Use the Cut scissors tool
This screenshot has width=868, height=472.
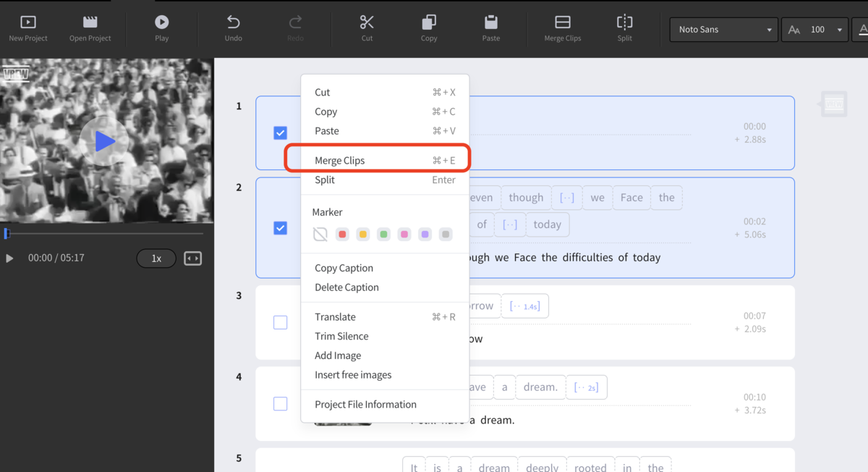(367, 29)
